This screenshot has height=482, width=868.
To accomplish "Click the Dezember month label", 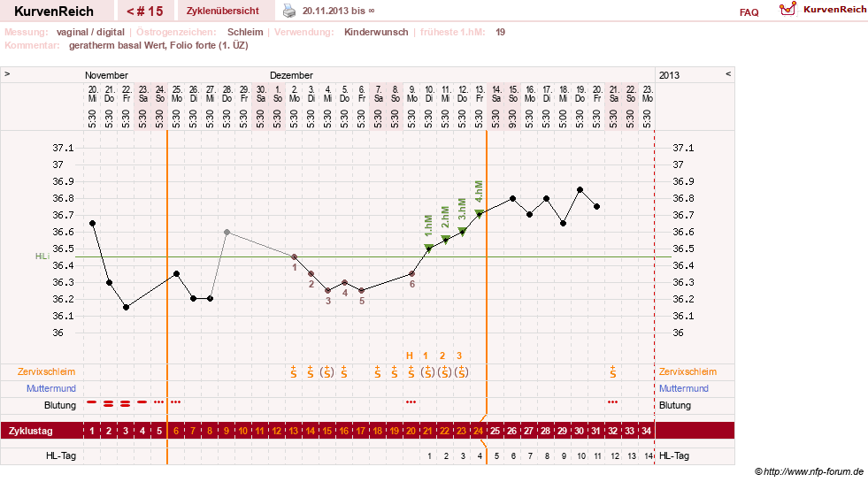I will coord(291,75).
